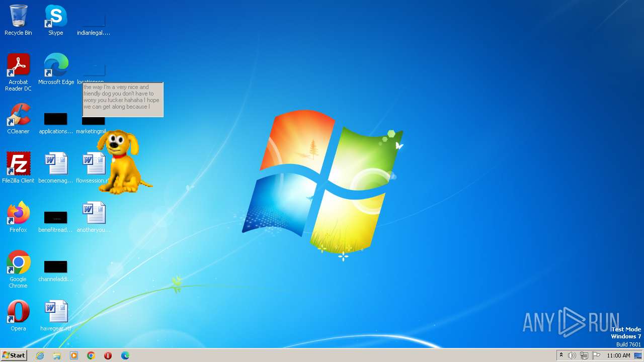The image size is (644, 362).
Task: Open the volume speaker tray icon
Action: click(572, 355)
